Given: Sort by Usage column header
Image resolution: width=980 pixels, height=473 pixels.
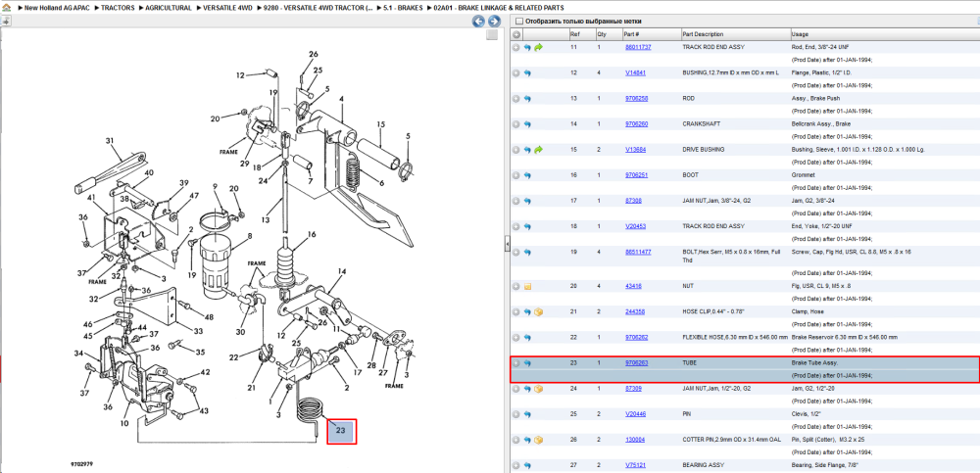Looking at the screenshot, I should pyautogui.click(x=884, y=34).
